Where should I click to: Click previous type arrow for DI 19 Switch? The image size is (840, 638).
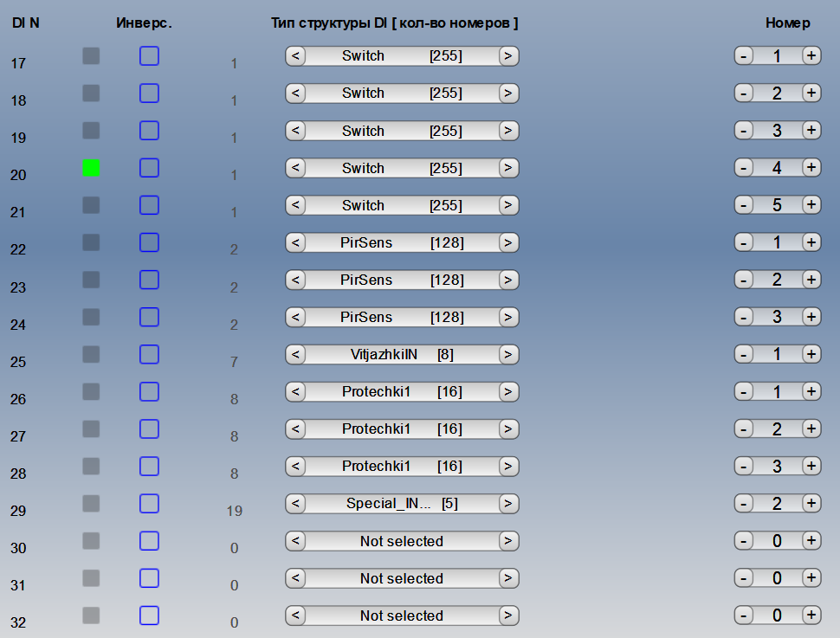295,131
